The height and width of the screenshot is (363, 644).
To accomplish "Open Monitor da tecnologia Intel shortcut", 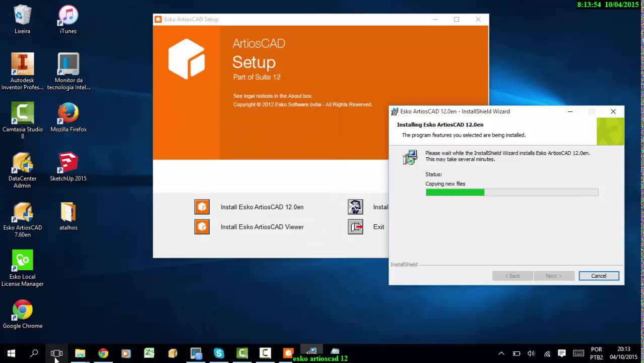I will point(69,72).
